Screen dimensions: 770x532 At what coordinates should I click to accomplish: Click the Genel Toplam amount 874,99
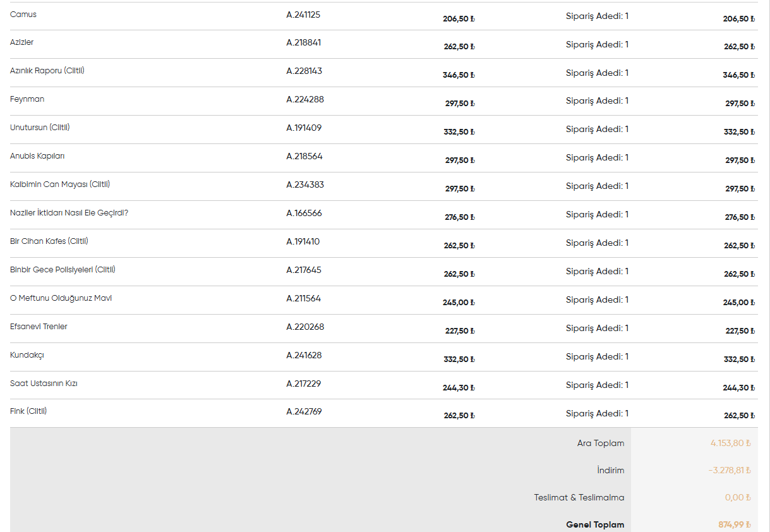(734, 524)
